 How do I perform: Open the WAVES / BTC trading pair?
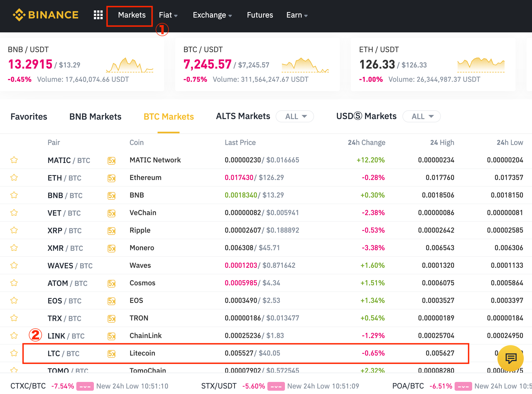click(70, 266)
